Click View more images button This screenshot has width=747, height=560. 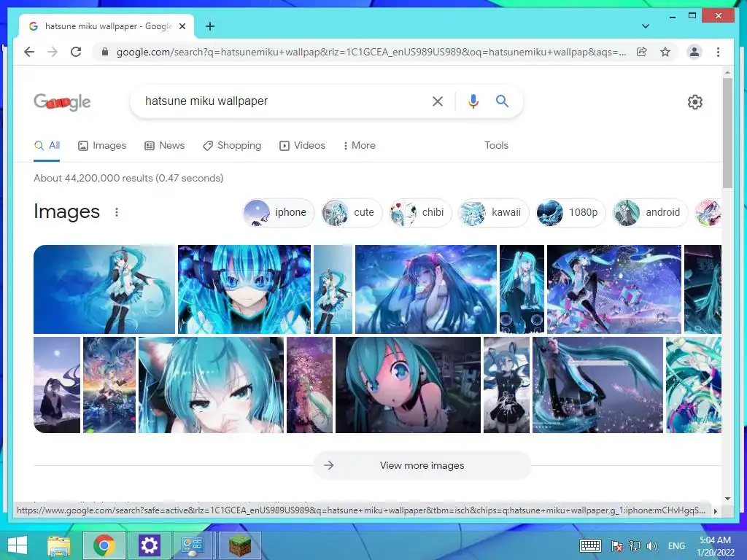pos(422,465)
